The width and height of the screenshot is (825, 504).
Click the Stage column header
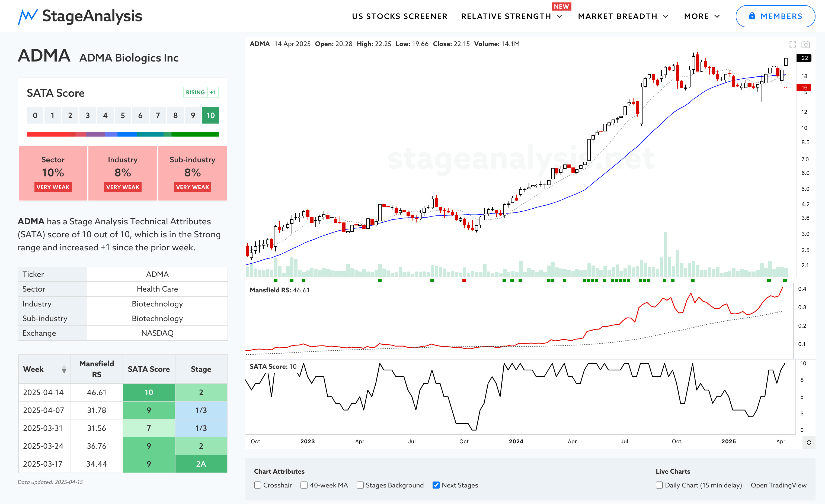201,369
